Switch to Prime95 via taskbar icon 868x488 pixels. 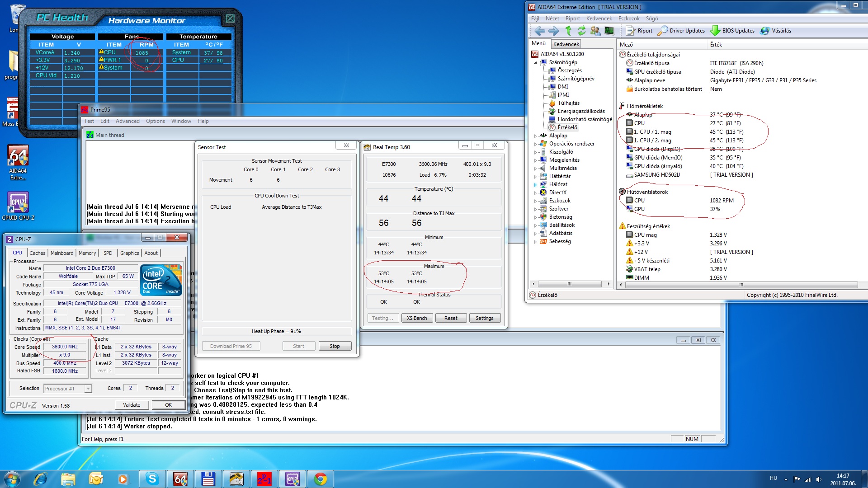[x=264, y=479]
